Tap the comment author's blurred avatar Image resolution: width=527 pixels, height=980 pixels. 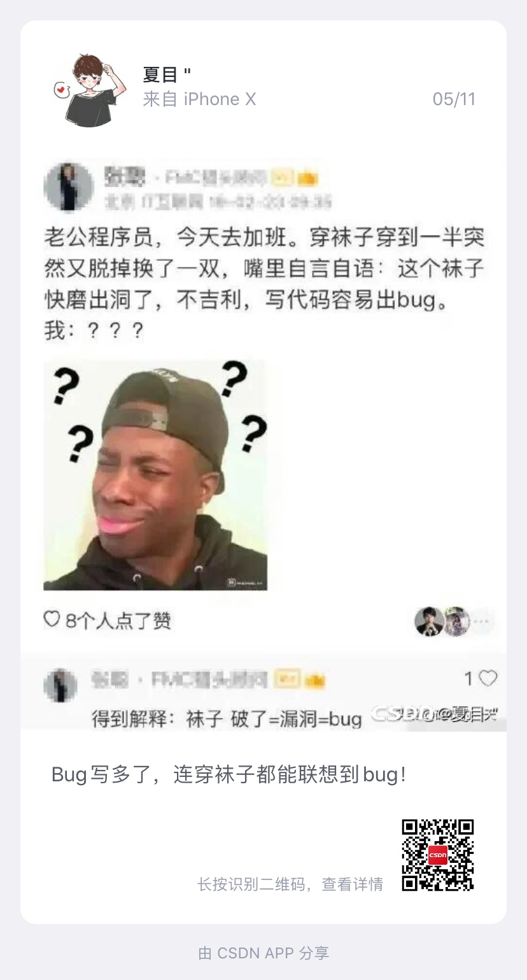[x=60, y=686]
